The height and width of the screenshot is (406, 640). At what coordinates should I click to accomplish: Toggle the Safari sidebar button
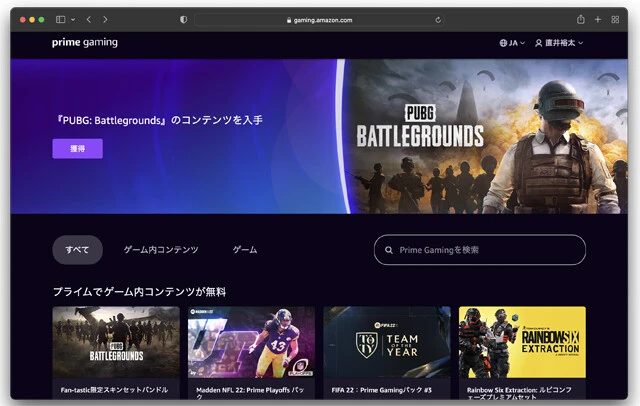coord(60,19)
